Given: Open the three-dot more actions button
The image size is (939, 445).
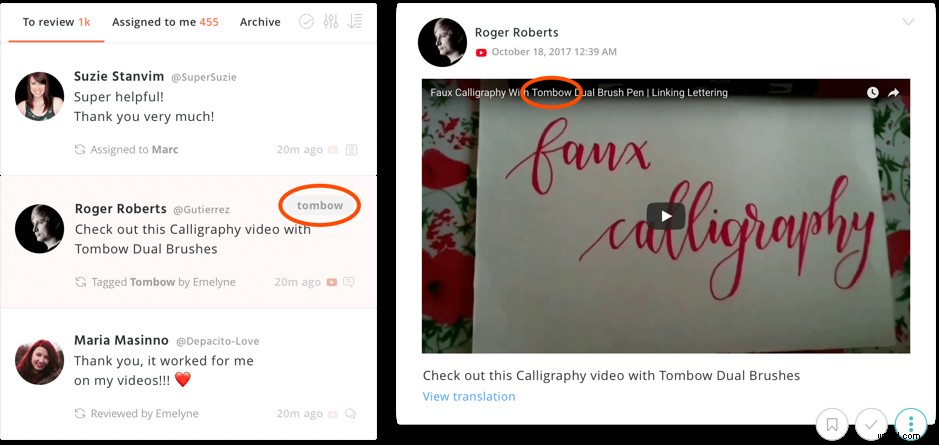Looking at the screenshot, I should [x=910, y=425].
